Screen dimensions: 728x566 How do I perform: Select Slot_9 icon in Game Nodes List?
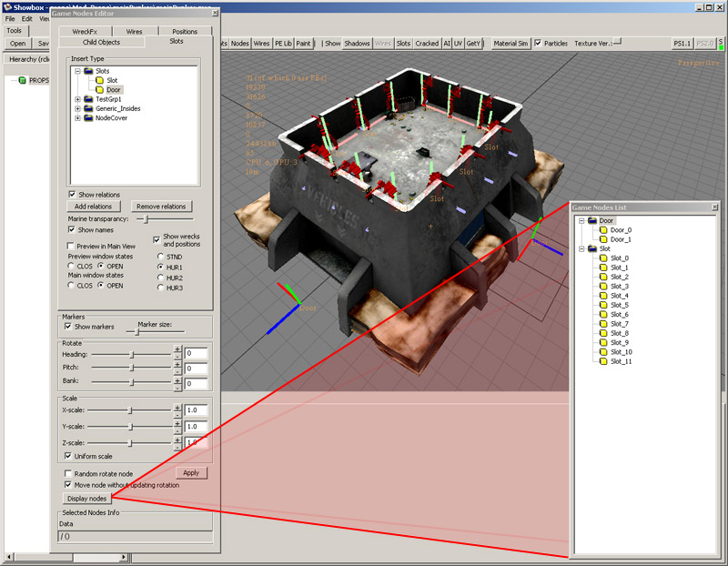[603, 343]
